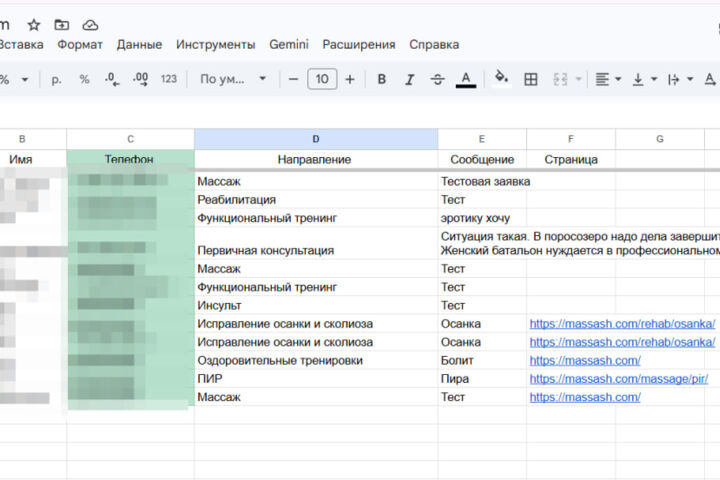
Task: Open the Справка menu
Action: coord(434,45)
